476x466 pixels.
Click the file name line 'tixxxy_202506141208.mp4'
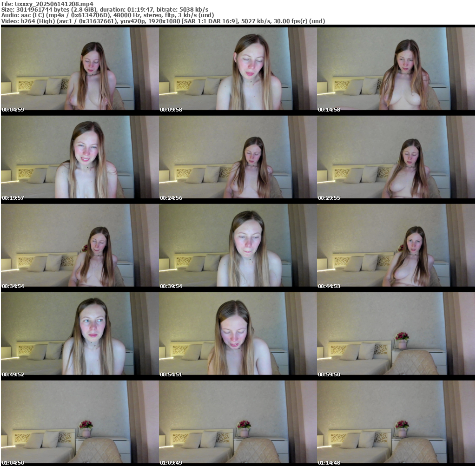pos(47,4)
